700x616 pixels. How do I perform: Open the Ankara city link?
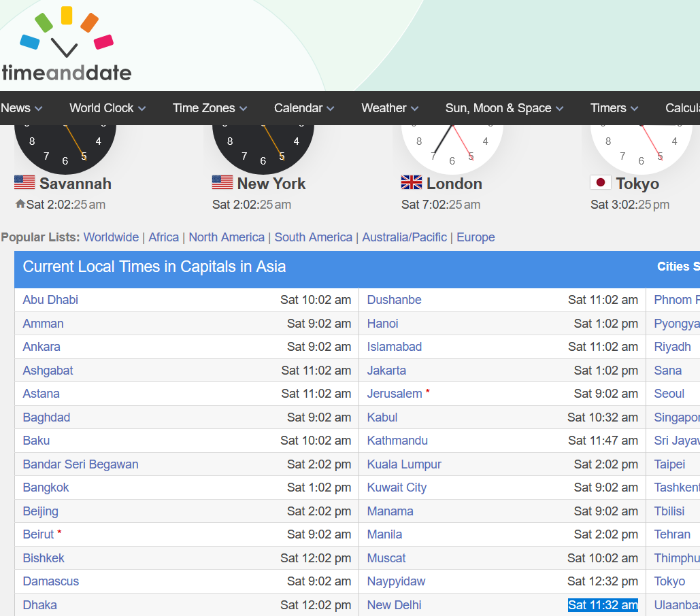(41, 347)
